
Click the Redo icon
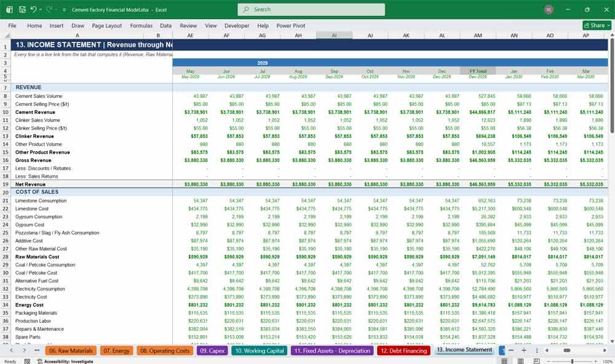pyautogui.click(x=49, y=9)
